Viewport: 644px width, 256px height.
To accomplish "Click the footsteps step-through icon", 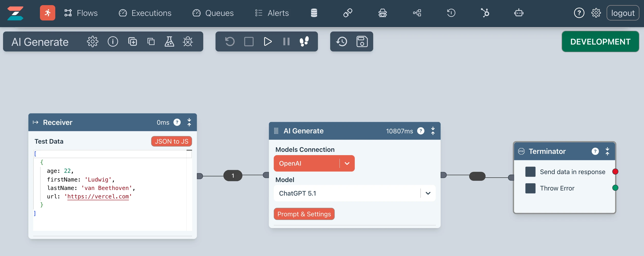I will [304, 41].
